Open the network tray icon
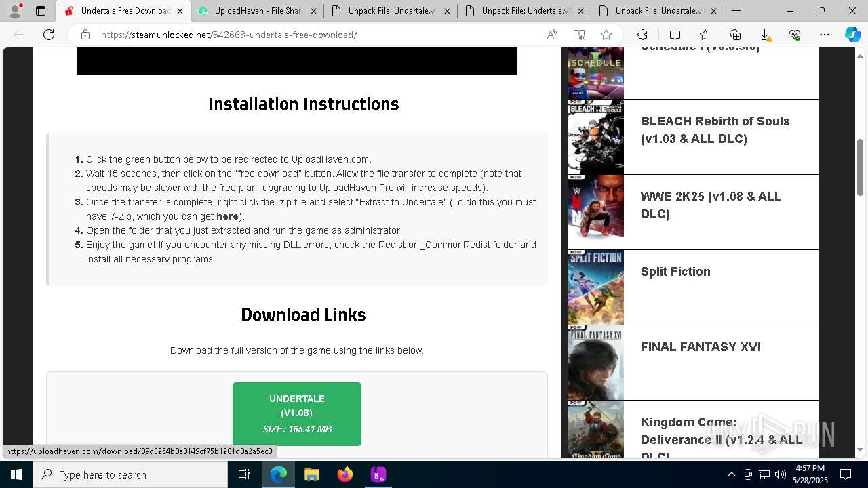The image size is (868, 488). coord(764,474)
